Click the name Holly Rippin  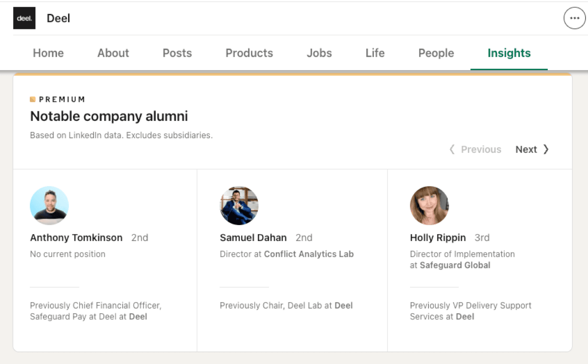click(438, 238)
